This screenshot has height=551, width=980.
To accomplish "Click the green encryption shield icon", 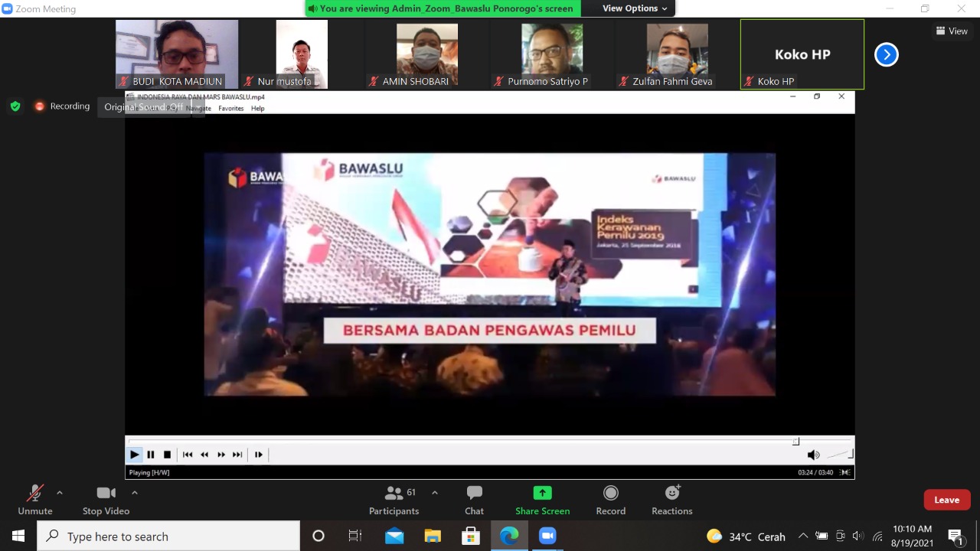I will [x=15, y=106].
